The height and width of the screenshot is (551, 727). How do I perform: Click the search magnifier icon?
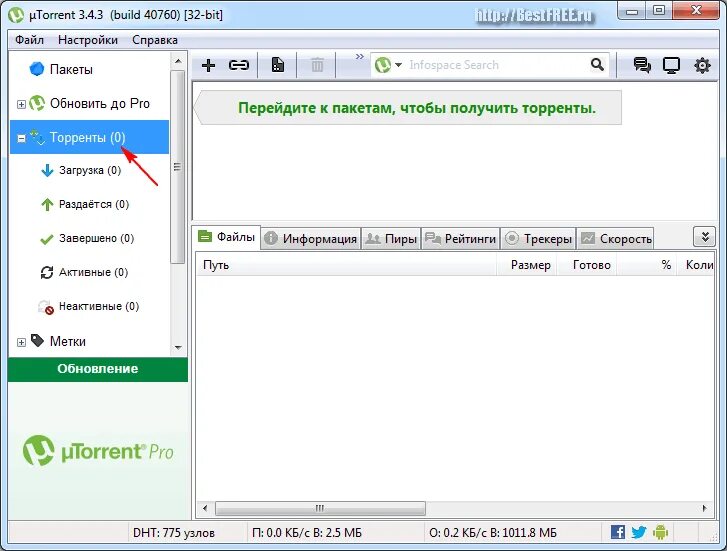click(x=598, y=64)
